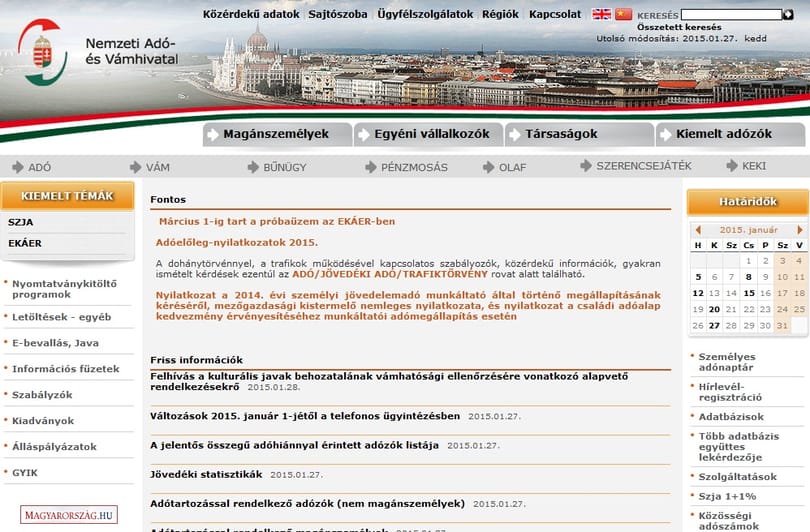Select January 12 in the calendar

698,293
